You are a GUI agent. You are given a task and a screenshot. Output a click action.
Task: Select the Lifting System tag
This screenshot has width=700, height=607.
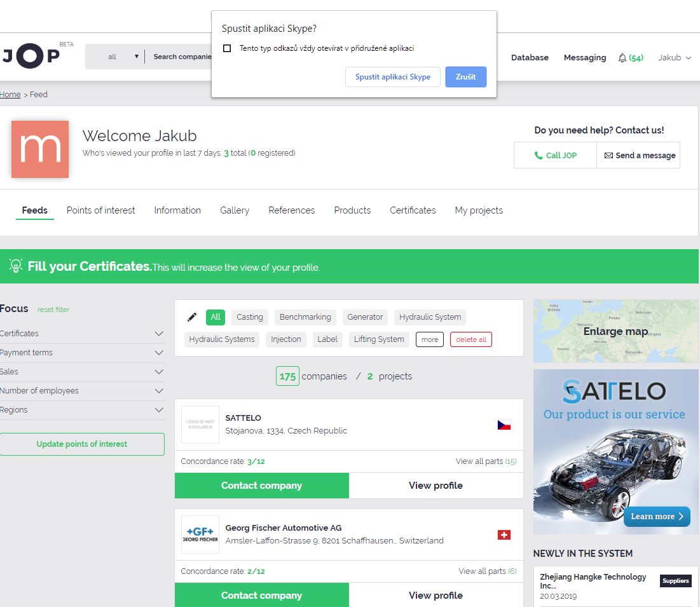pos(378,339)
